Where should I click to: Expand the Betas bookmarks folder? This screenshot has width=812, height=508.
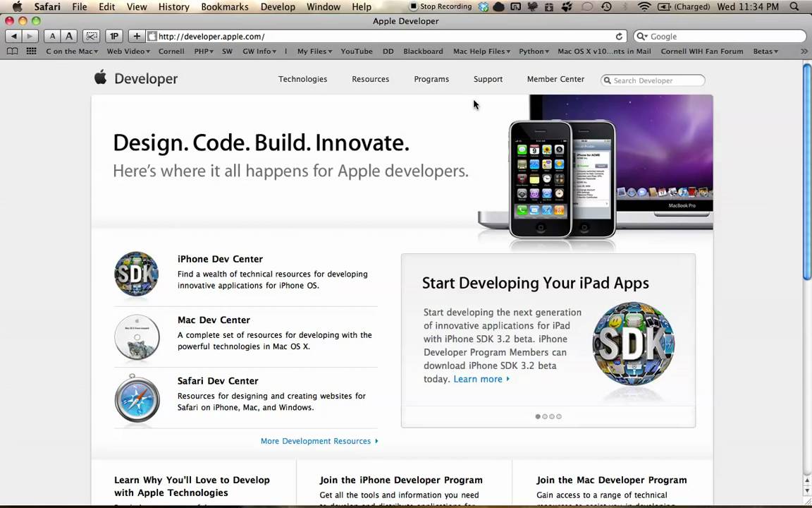tap(766, 52)
